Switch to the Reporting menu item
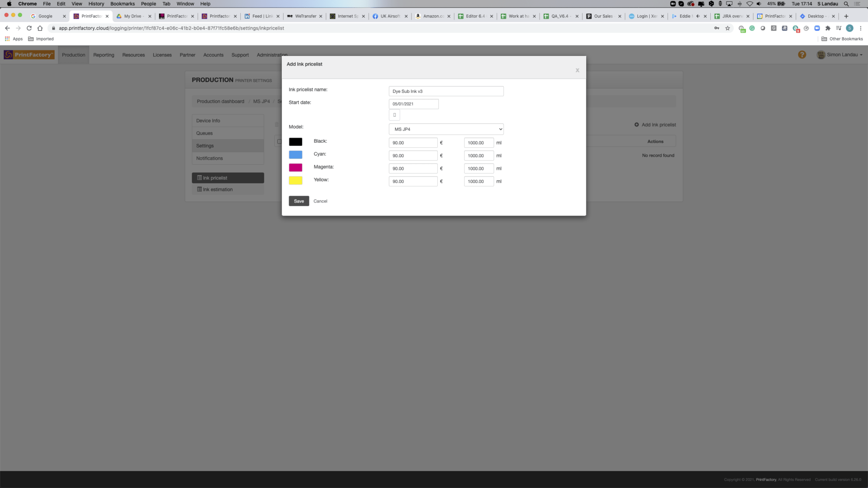 click(104, 55)
